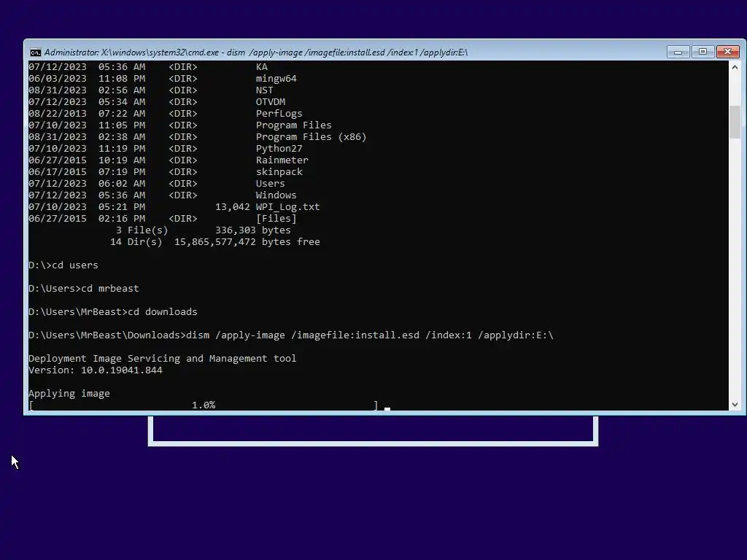Viewport: 747px width, 560px height.
Task: Click the 'Program Files (x86)' entry
Action: (x=311, y=136)
